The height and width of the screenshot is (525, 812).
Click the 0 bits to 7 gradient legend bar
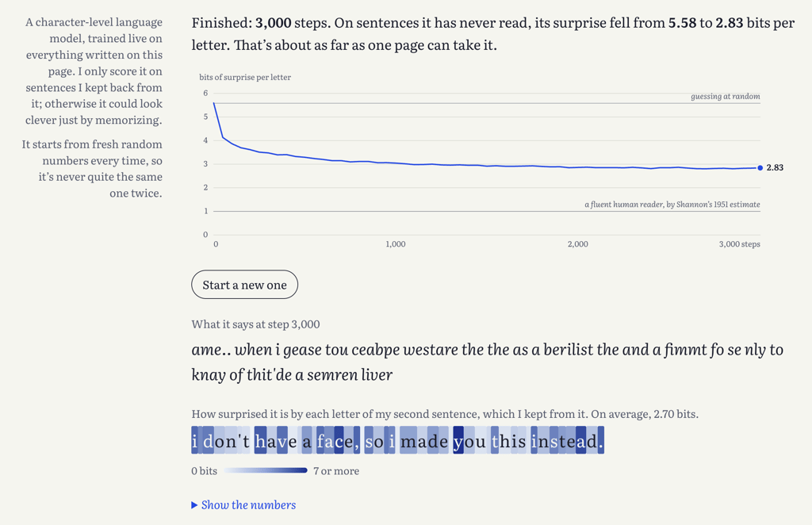pos(266,470)
